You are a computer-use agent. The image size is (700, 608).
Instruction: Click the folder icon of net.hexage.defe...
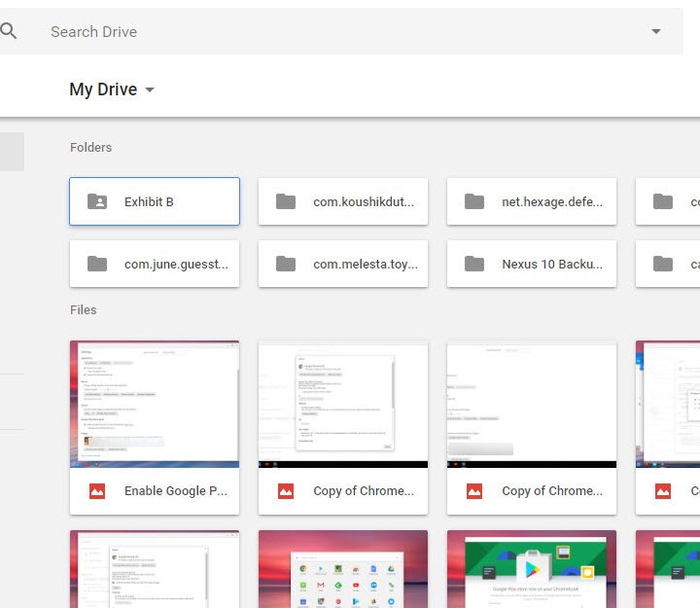pyautogui.click(x=474, y=201)
